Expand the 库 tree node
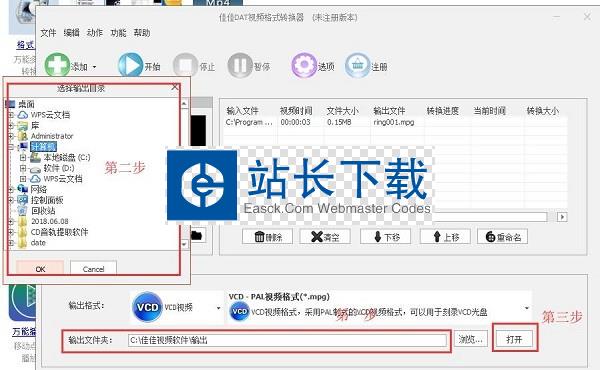 11,126
